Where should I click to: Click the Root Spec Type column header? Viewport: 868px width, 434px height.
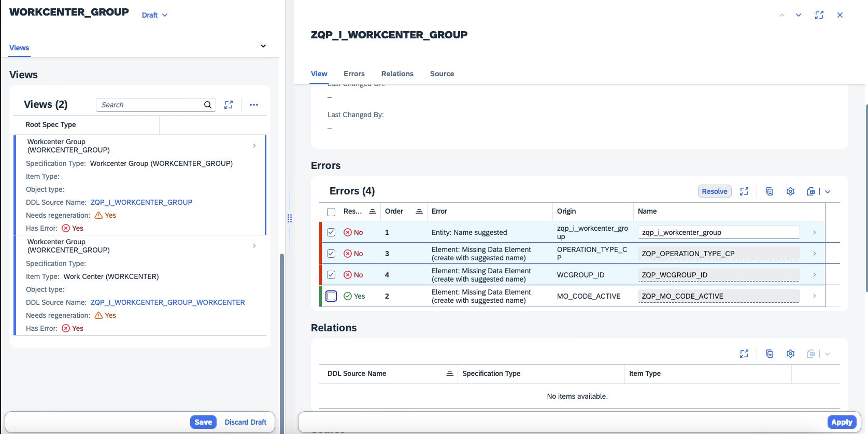pyautogui.click(x=87, y=124)
